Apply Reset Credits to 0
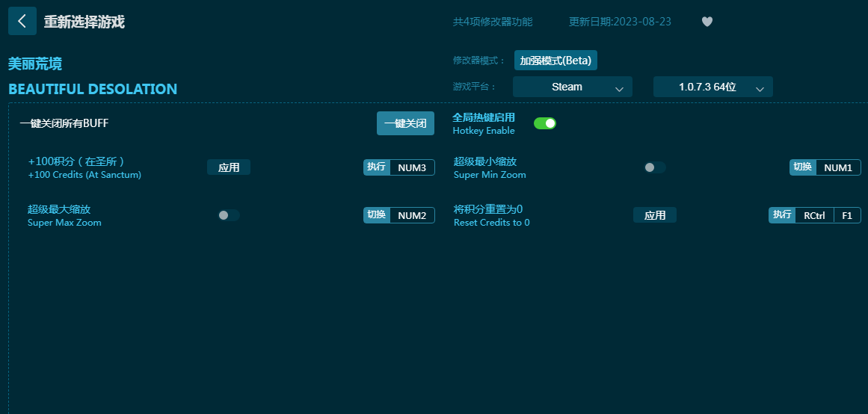 pyautogui.click(x=655, y=215)
